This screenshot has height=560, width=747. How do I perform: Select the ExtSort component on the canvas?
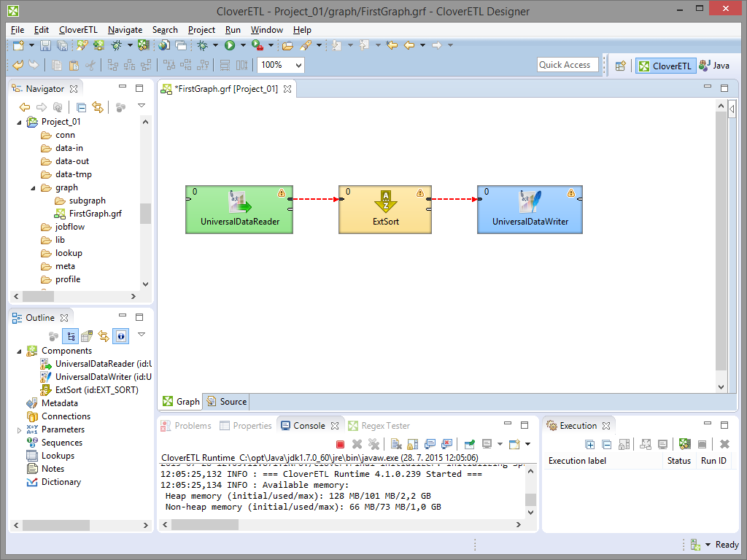click(385, 209)
